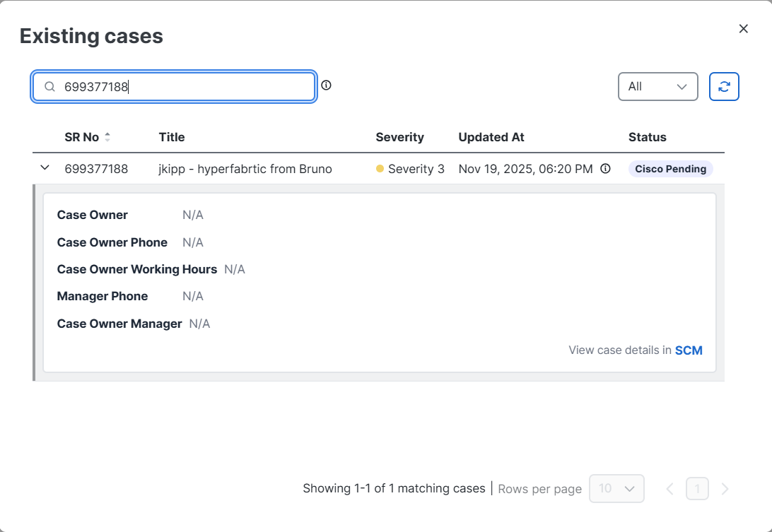Click the magnifier icon in search box
This screenshot has height=532, width=772.
[x=49, y=87]
